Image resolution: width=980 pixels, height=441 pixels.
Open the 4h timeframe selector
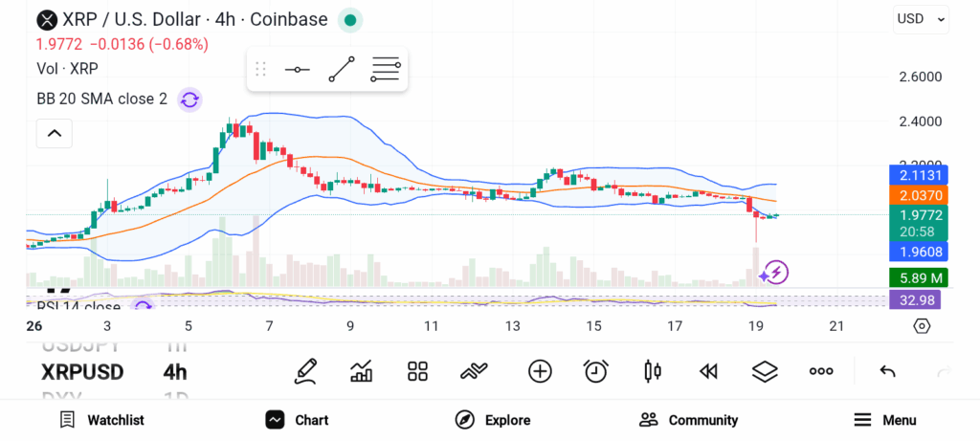pos(175,372)
